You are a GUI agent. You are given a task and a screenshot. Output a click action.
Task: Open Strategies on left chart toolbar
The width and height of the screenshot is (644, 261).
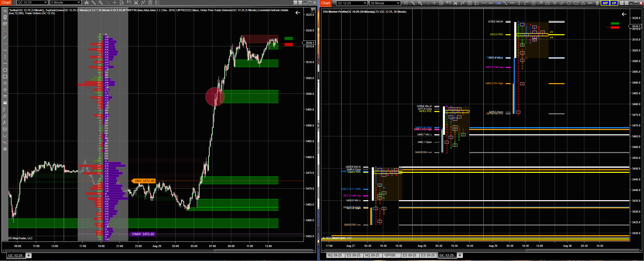[x=143, y=3]
